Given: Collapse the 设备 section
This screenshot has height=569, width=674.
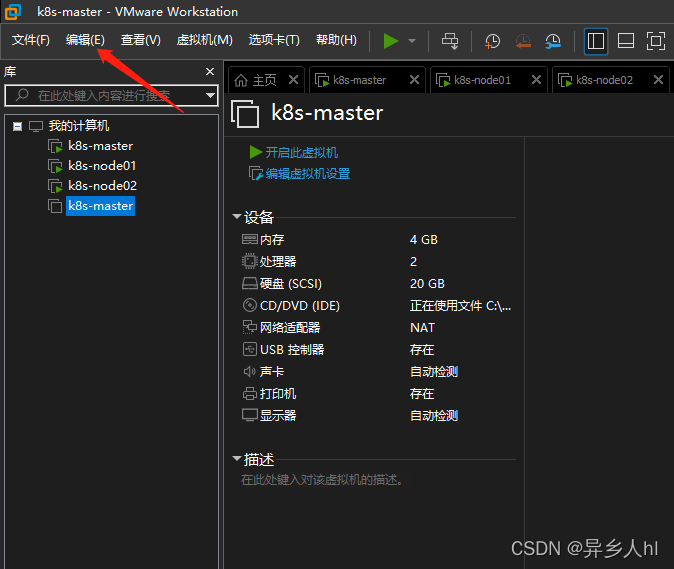Looking at the screenshot, I should point(237,216).
